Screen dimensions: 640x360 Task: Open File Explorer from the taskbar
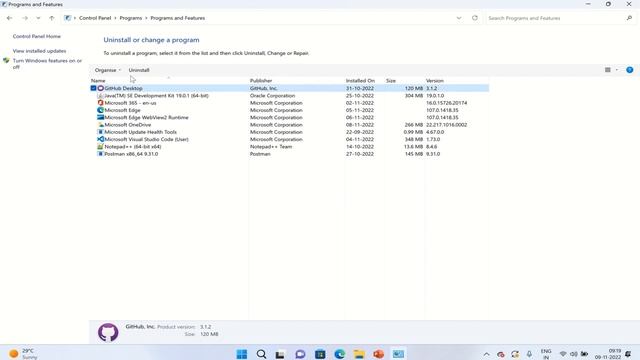[359, 354]
